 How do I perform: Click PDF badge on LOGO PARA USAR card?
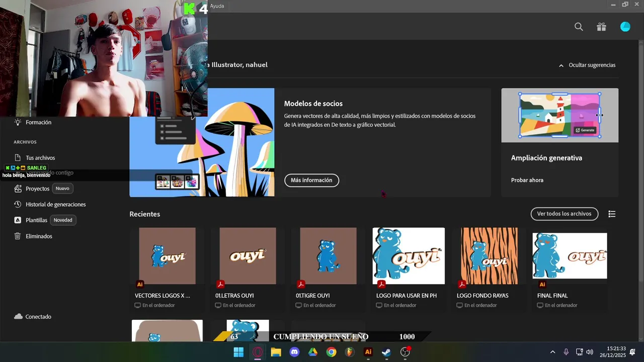point(381,284)
